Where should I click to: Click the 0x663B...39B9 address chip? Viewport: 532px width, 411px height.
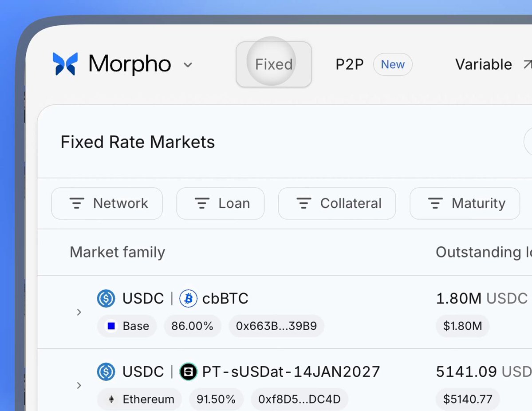(x=276, y=326)
